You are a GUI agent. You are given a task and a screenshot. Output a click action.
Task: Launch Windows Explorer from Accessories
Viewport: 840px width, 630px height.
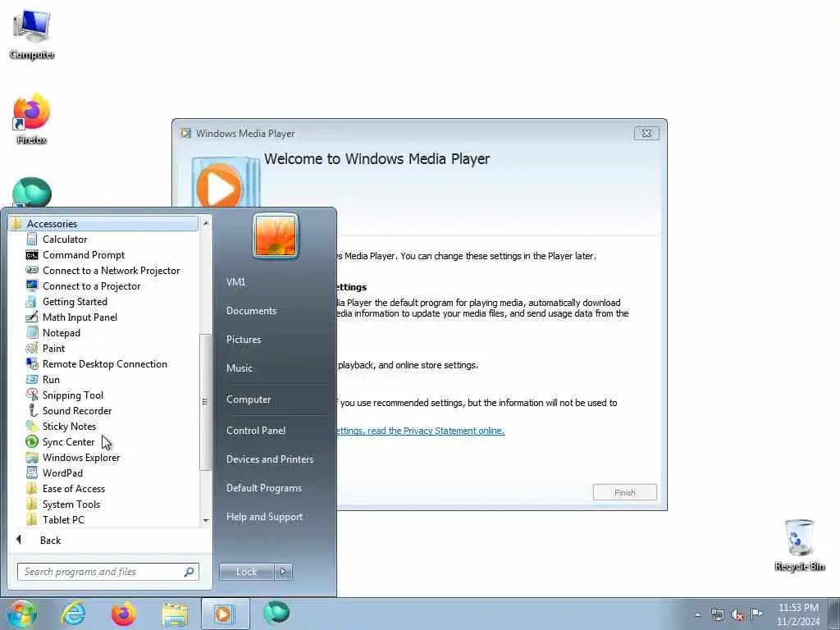[x=81, y=458]
